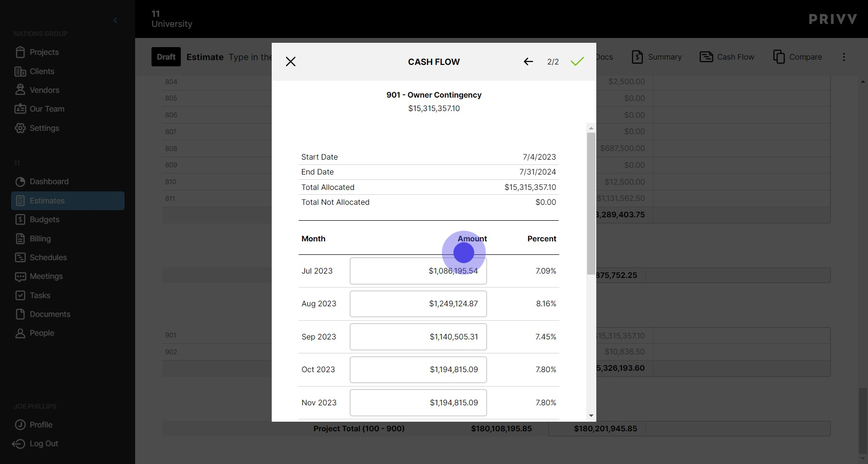Click the People user icon
The width and height of the screenshot is (868, 464).
pos(20,333)
